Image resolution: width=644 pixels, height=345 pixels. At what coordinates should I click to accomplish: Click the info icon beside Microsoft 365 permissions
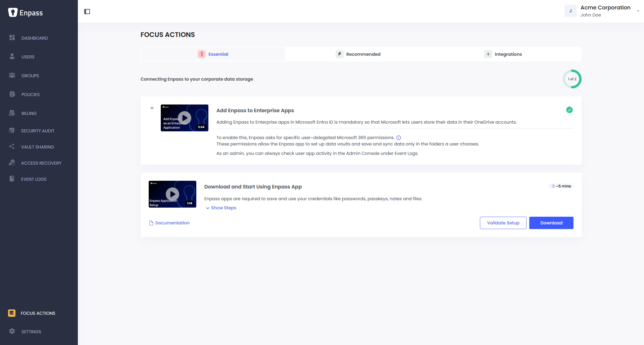click(x=399, y=138)
